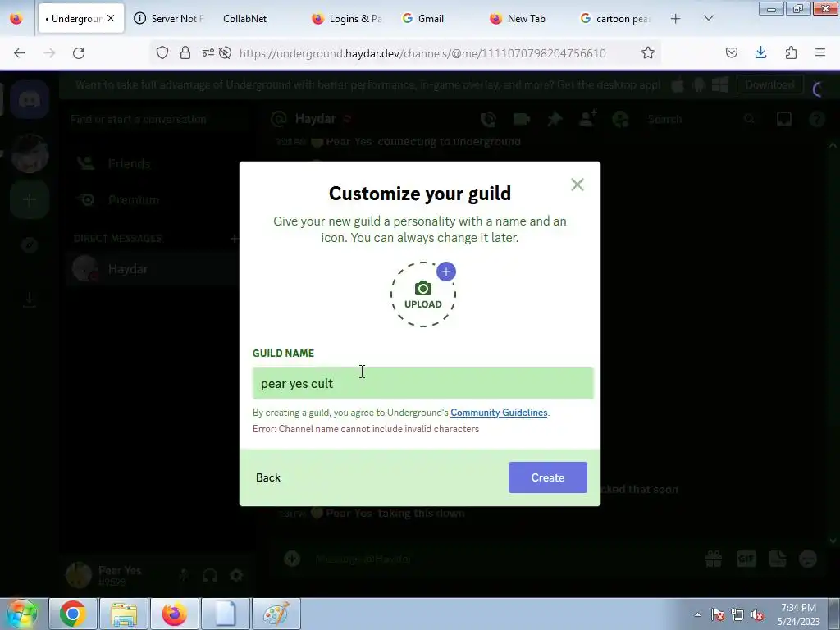
Task: Click the site security padlock icon
Action: (x=185, y=52)
